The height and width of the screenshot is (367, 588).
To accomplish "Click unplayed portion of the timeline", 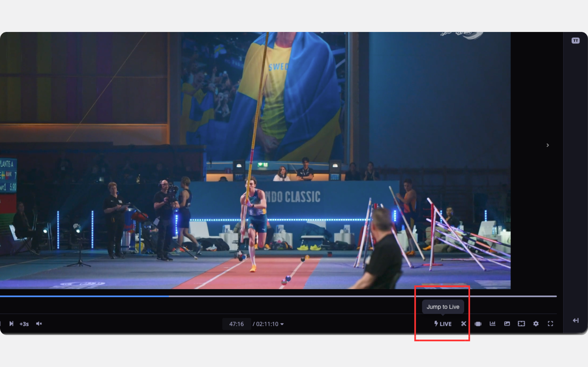I will 363,296.
